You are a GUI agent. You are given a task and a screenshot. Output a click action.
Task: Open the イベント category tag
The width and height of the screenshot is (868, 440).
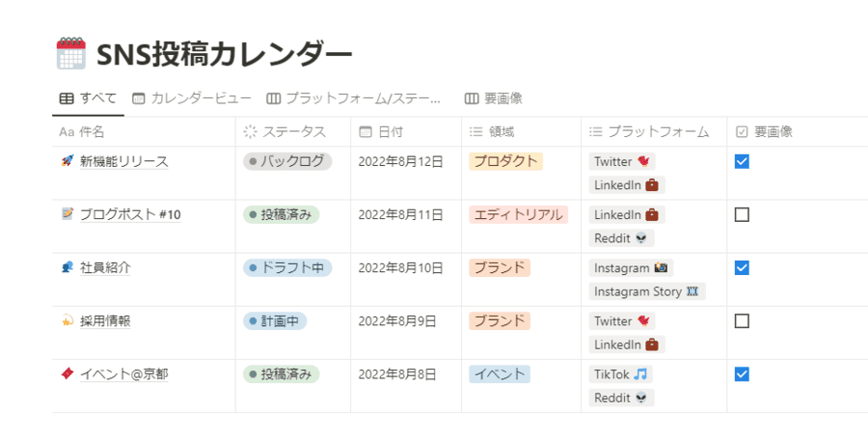(500, 374)
